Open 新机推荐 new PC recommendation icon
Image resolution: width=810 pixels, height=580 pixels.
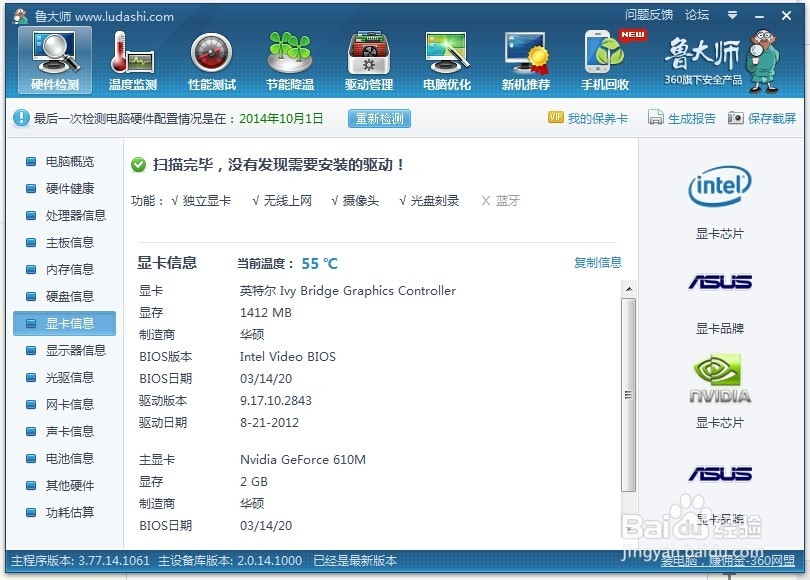click(x=526, y=60)
